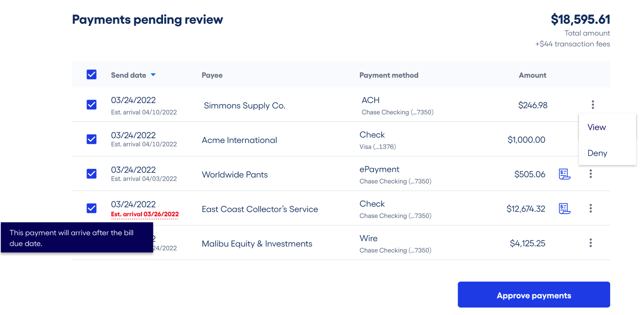Click the red Est. arrival 03/26/2022 link
Screen dimensions: 644x315
coord(145,215)
